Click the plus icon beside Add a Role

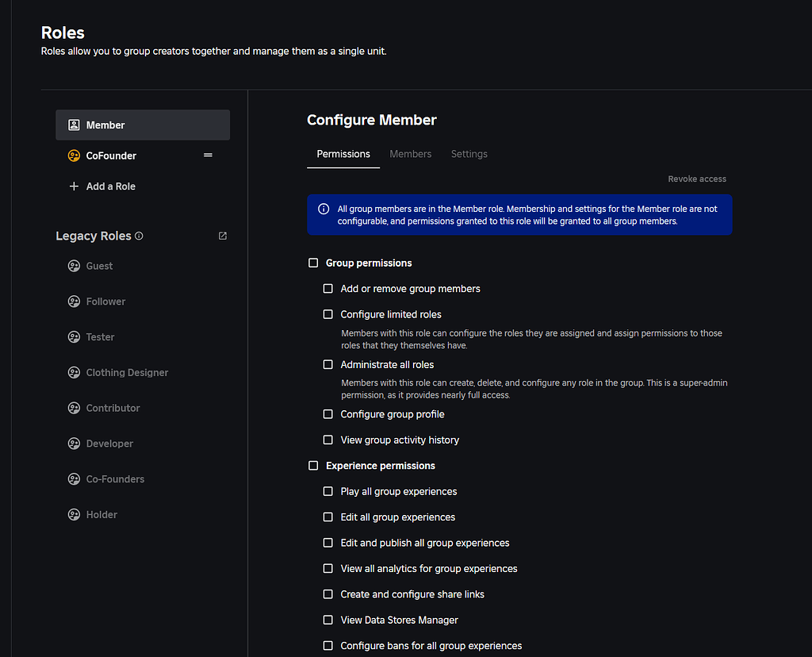74,186
